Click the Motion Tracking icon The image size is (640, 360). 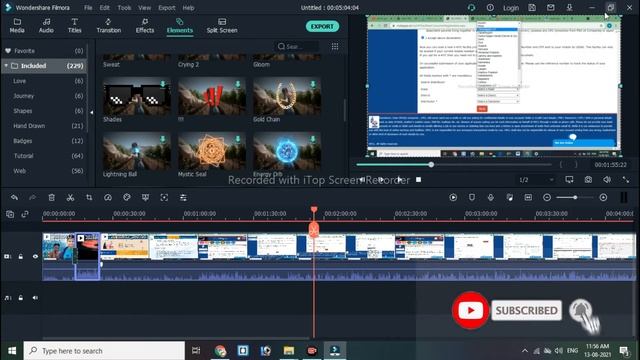[164, 198]
